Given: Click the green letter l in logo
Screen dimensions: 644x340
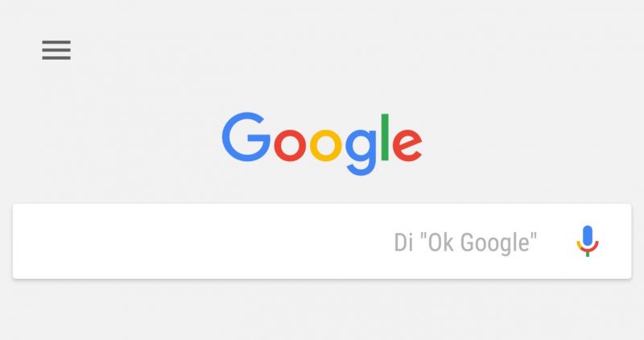Looking at the screenshot, I should pos(385,137).
